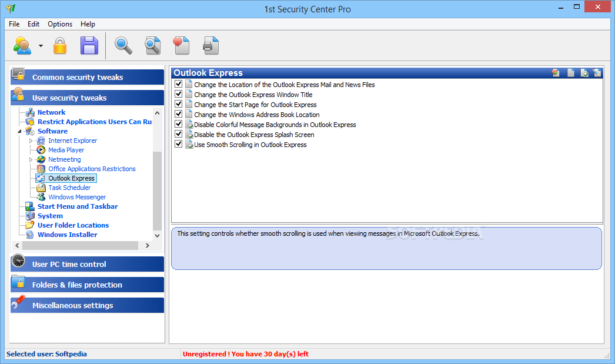Expand the Netmeeting tree node

click(x=31, y=159)
